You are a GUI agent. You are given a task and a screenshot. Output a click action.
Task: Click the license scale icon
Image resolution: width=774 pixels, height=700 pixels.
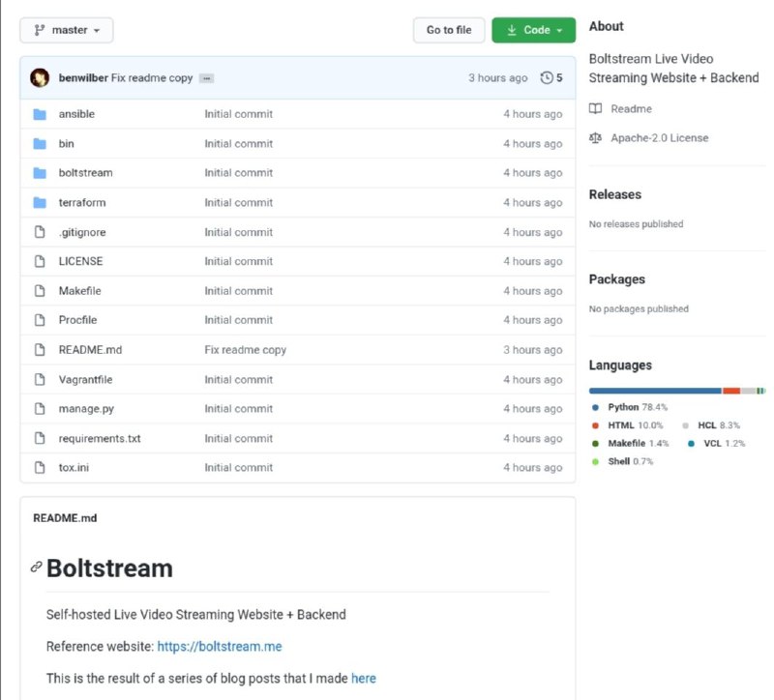[x=595, y=138]
